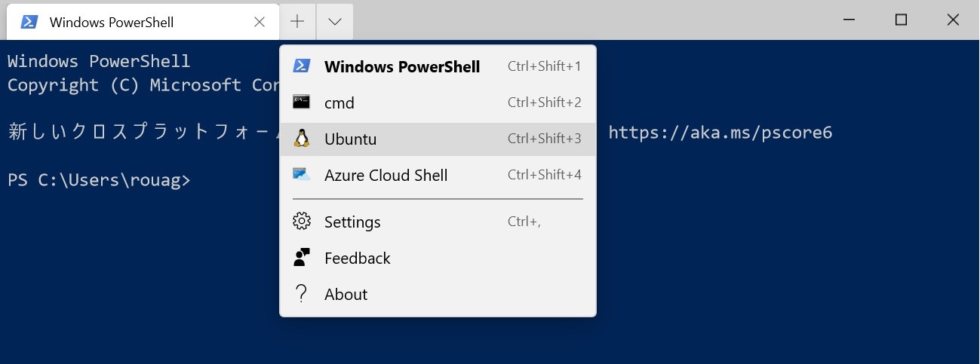This screenshot has width=980, height=364.
Task: Click the Settings gear icon
Action: [x=301, y=222]
